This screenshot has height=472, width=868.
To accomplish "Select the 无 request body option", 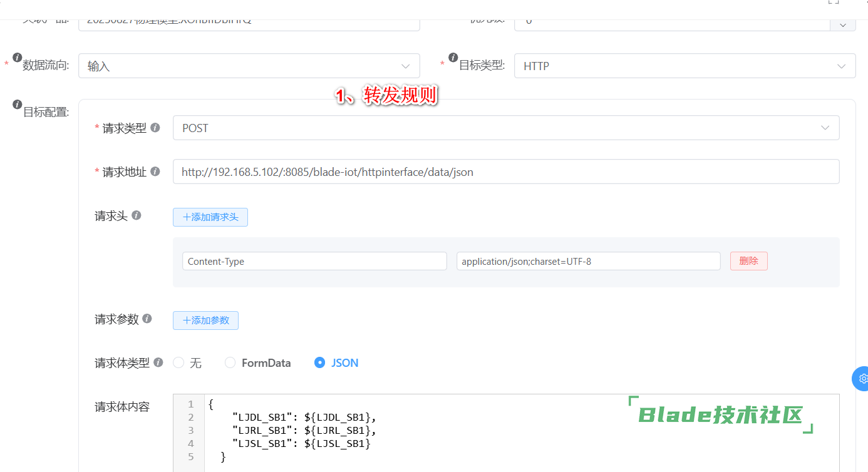I will click(178, 362).
